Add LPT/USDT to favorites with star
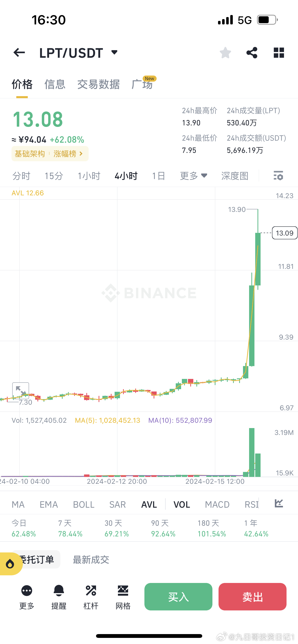Viewport: 298px width, 644px height. (x=225, y=53)
